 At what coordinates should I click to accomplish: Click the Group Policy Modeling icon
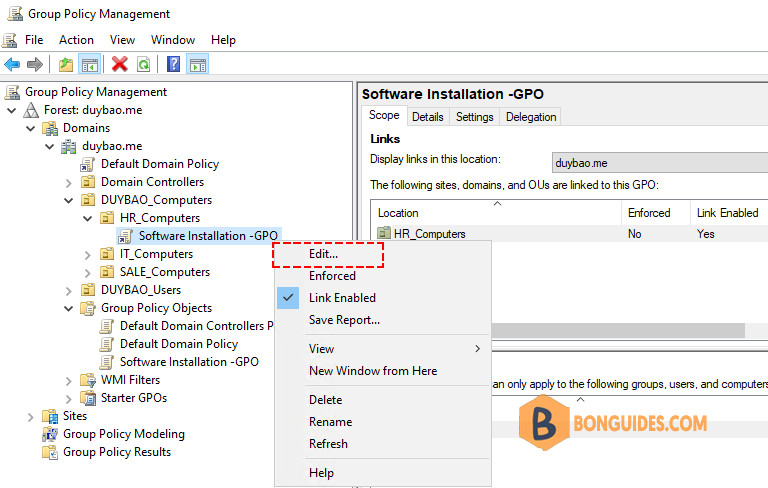pyautogui.click(x=50, y=434)
